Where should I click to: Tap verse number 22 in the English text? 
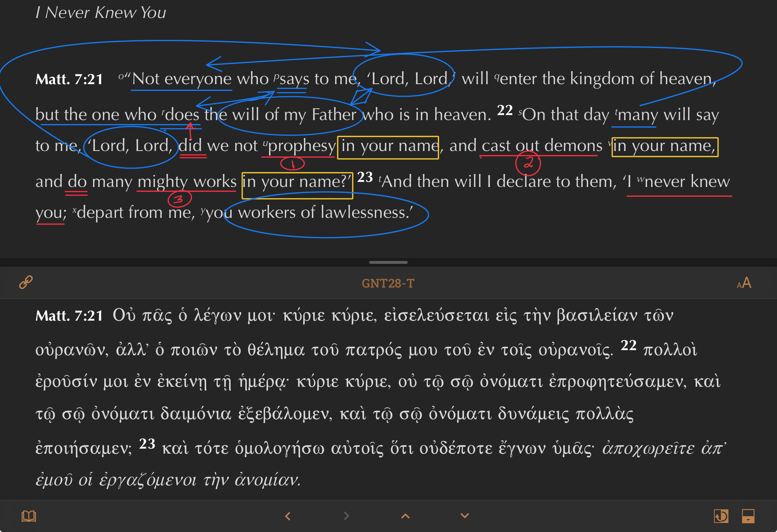[x=505, y=110]
